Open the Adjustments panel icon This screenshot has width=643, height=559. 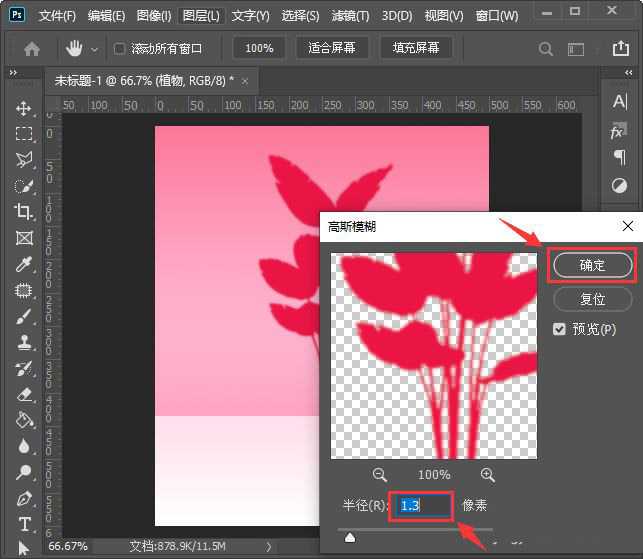click(619, 185)
